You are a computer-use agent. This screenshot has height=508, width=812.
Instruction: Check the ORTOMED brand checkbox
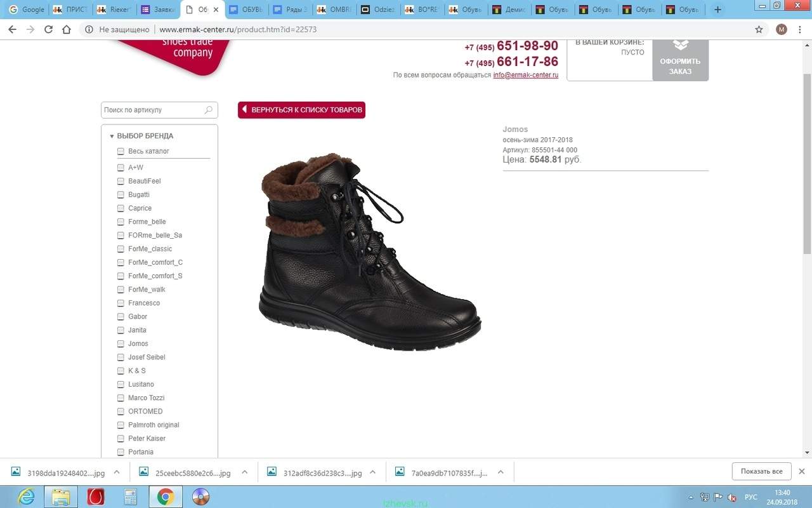tap(121, 411)
